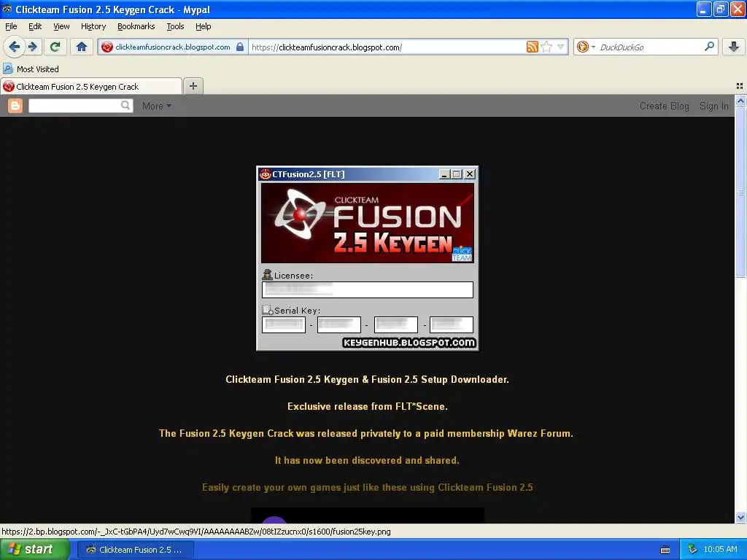Viewport: 747px width, 560px height.
Task: Click the system tray network icon
Action: point(692,549)
